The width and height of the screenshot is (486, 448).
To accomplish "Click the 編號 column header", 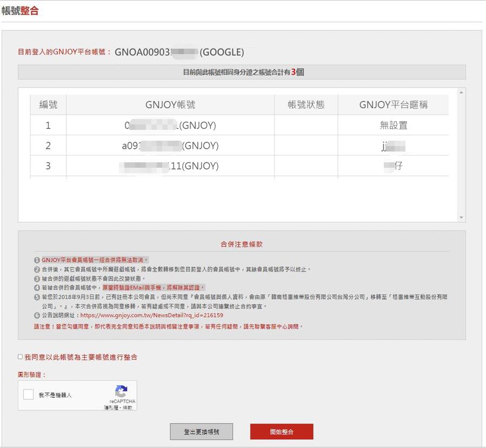I will [x=48, y=105].
